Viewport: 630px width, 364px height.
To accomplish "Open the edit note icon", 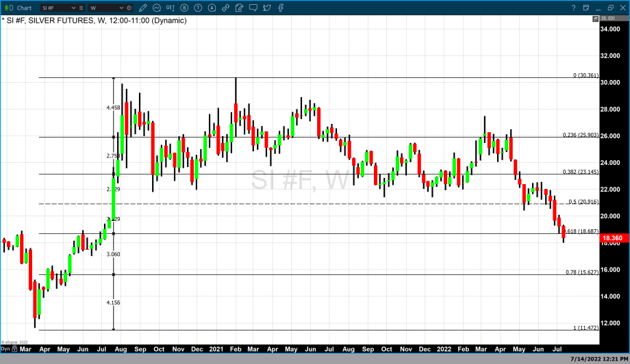I will (239, 8).
